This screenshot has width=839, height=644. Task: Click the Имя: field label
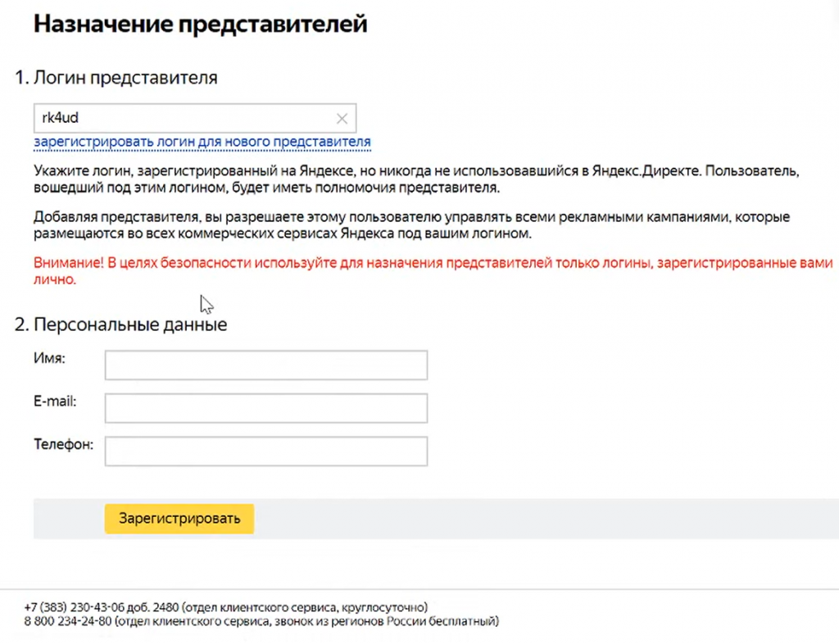[x=49, y=358]
